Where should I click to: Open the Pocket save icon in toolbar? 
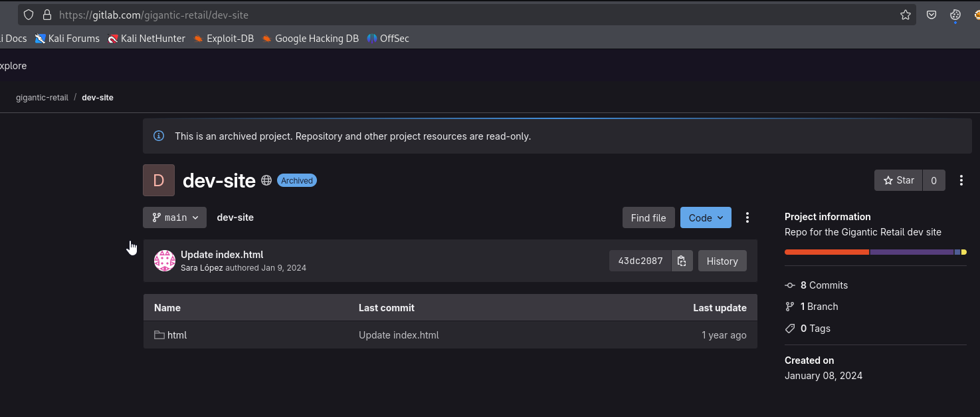point(932,15)
